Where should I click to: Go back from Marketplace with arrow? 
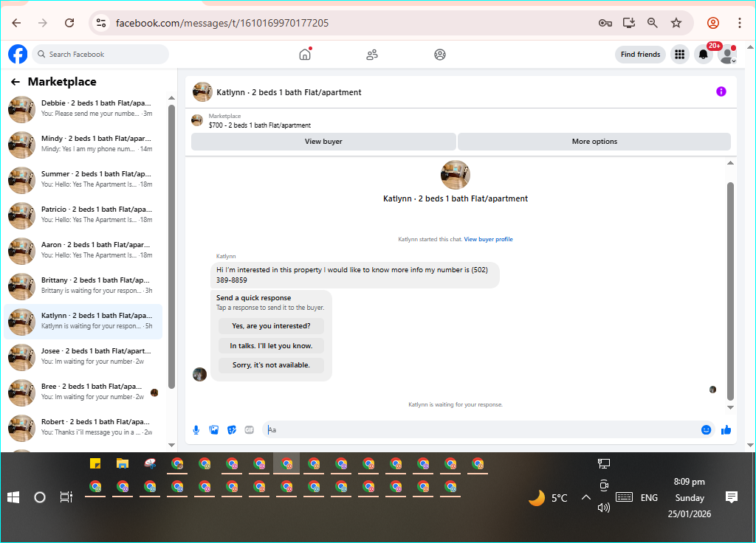(x=16, y=82)
